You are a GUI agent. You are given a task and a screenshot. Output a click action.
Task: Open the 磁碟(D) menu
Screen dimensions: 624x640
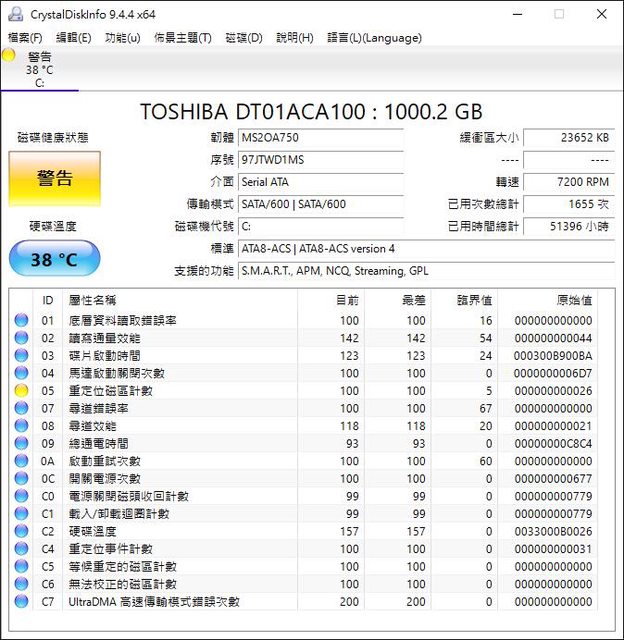coord(243,38)
